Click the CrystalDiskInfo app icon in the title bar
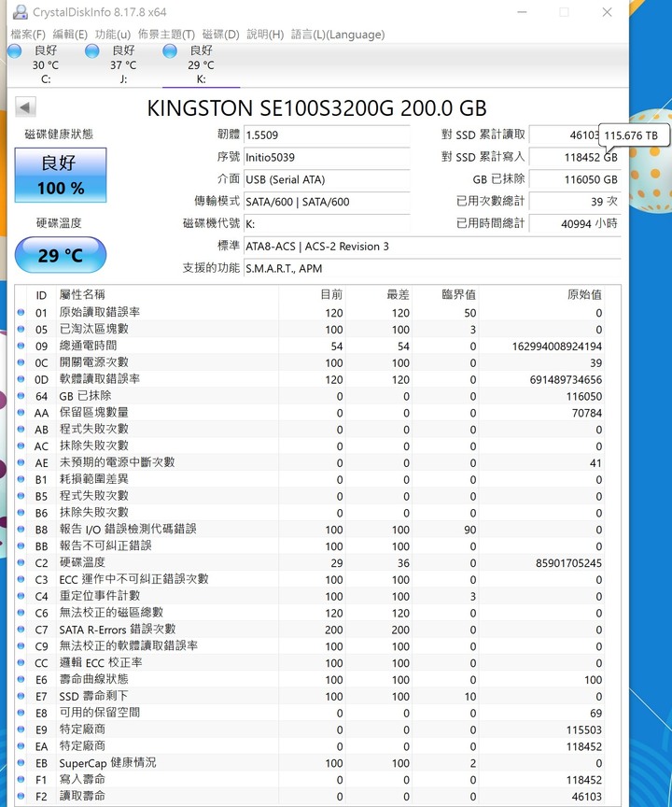Screen dimensions: 672x807 coord(20,12)
